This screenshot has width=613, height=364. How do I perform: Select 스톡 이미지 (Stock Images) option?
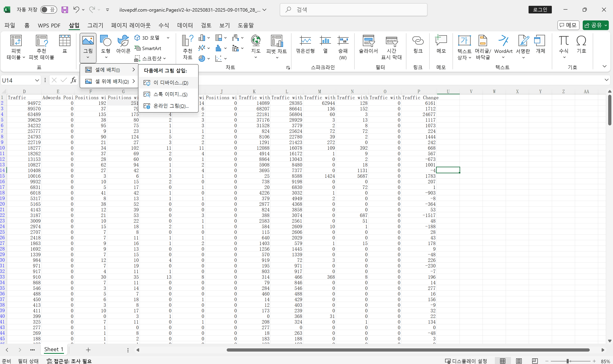[x=168, y=94]
